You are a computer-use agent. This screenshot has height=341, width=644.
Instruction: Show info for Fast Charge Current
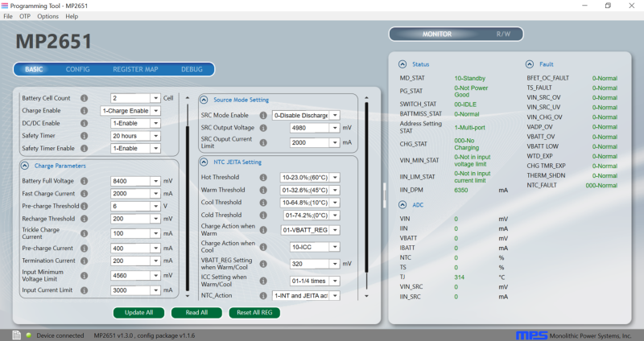click(x=85, y=194)
